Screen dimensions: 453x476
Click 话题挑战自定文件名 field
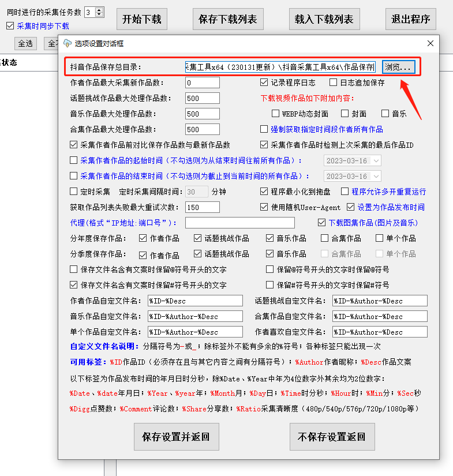click(380, 301)
